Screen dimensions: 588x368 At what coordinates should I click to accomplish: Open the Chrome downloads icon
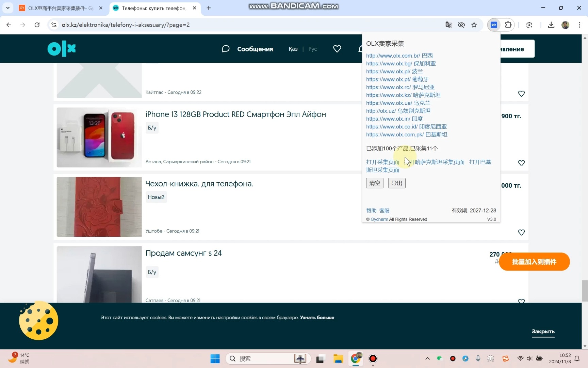coord(551,25)
